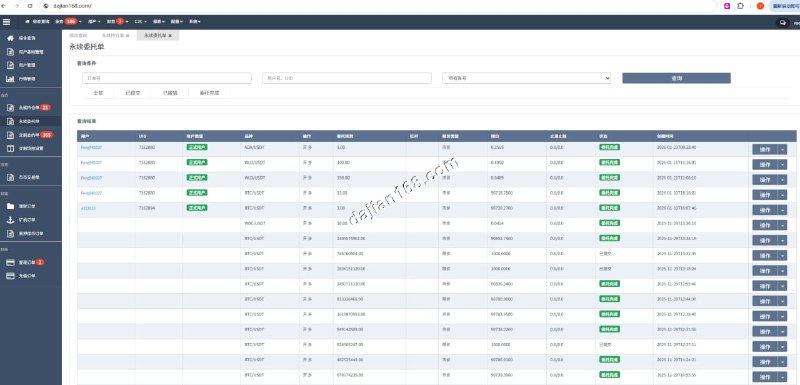The height and width of the screenshot is (385, 800).
Task: Open the orange circular icon in the browser toolbar
Action: pyautogui.click(x=760, y=6)
